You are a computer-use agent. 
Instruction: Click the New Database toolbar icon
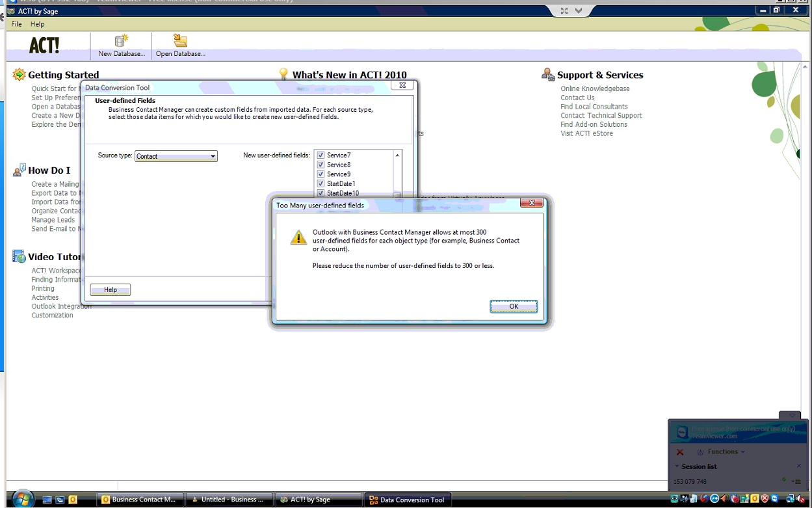121,41
